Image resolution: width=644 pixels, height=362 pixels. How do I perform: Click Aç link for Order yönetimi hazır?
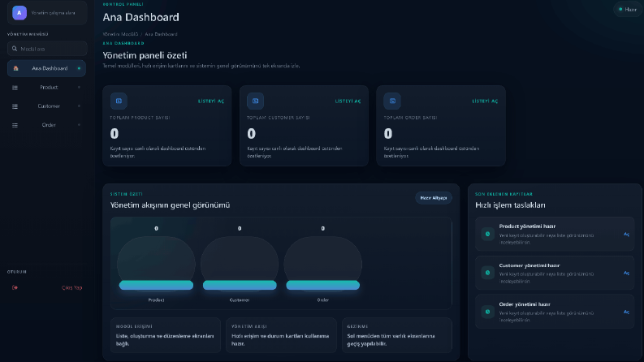[626, 312]
